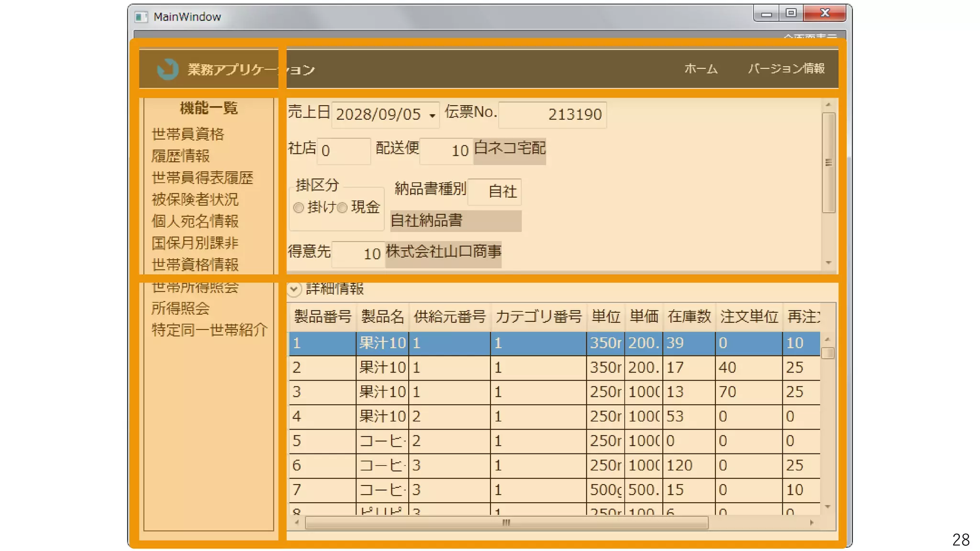Click the grid's scroll-right arrow
Screen dimensions: 980x551
point(812,523)
